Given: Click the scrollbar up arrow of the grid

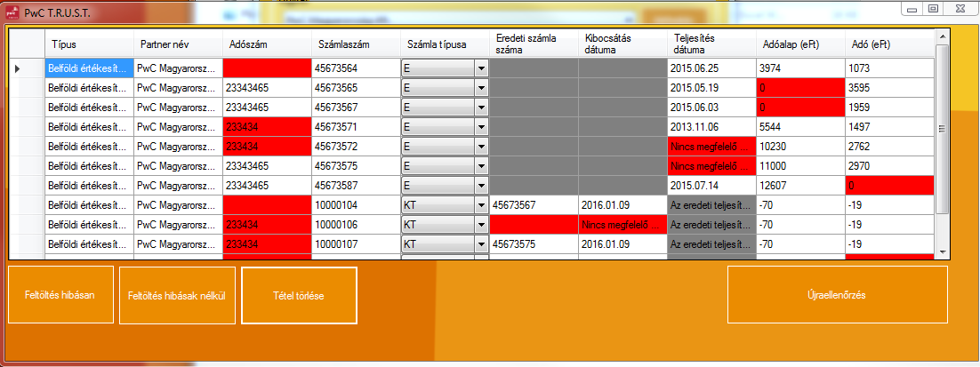Looking at the screenshot, I should coord(941,37).
